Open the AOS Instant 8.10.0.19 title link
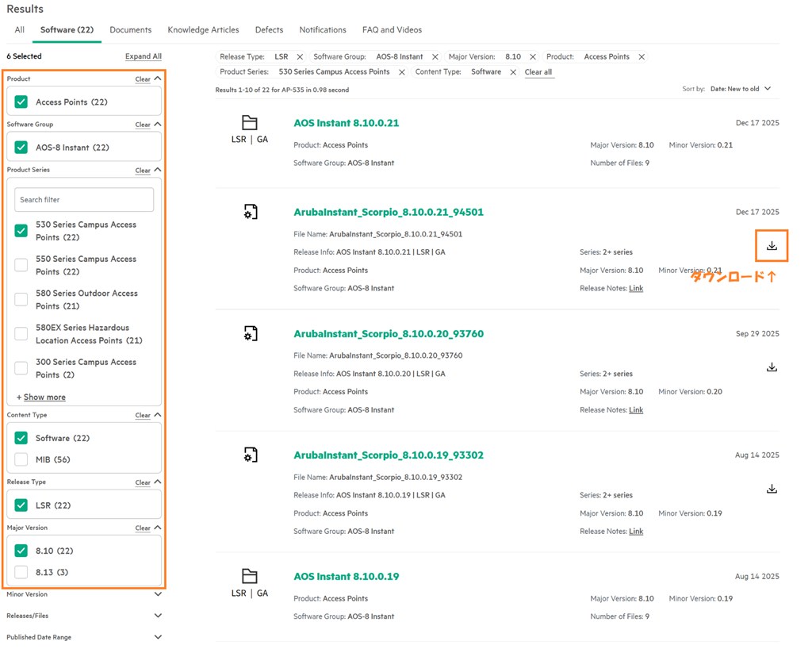Viewport: 812px width, 649px height. click(346, 577)
